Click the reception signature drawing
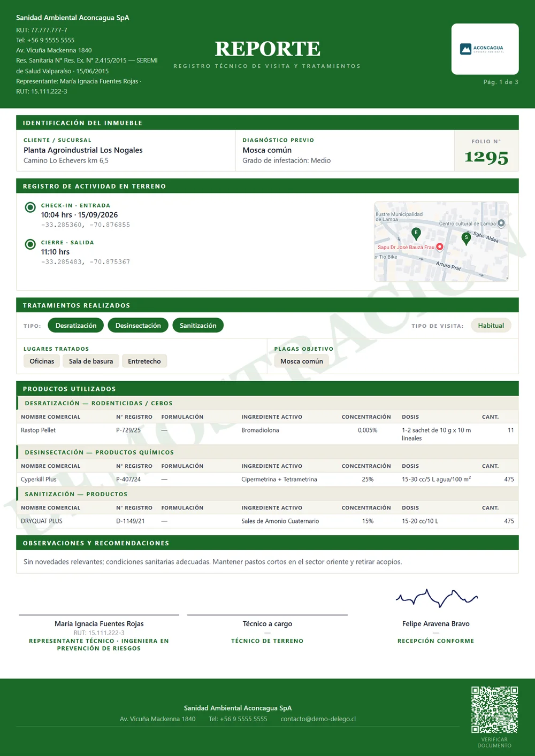Screen dimensions: 535x756 (x=437, y=598)
